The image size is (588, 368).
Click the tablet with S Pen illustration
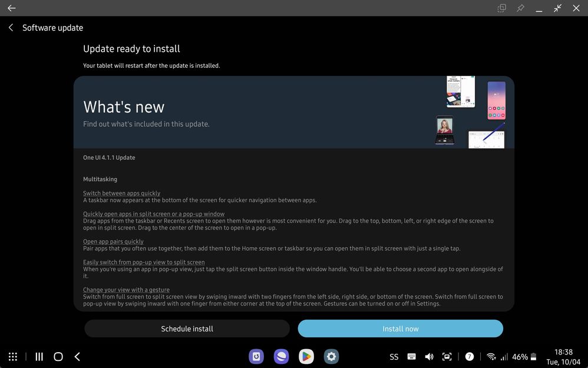coord(487,136)
